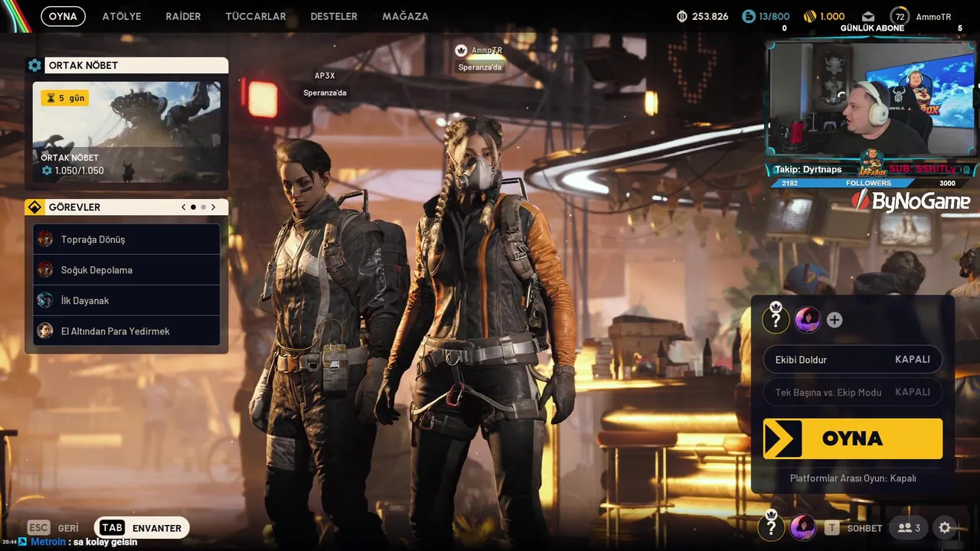This screenshot has width=980, height=551.
Task: Click the level 72 player badge
Action: (x=900, y=16)
